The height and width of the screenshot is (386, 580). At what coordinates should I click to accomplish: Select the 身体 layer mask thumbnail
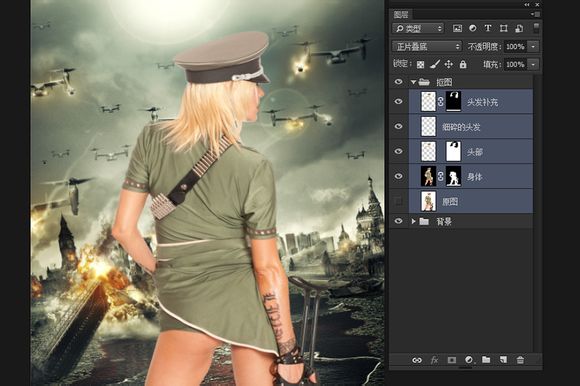[x=453, y=176]
